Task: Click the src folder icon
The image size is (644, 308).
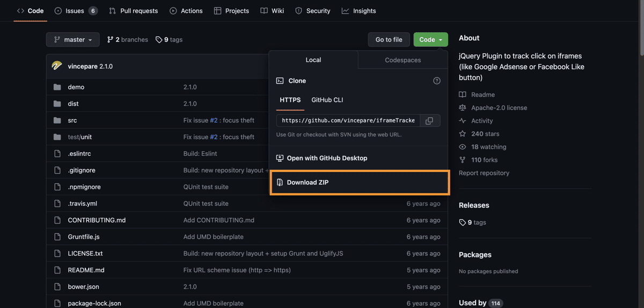Action: 57,120
